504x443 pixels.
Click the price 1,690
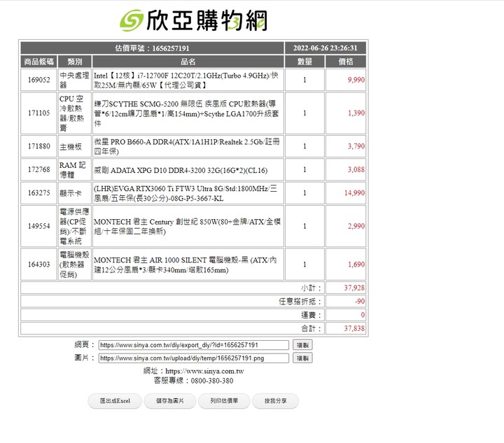pyautogui.click(x=356, y=265)
